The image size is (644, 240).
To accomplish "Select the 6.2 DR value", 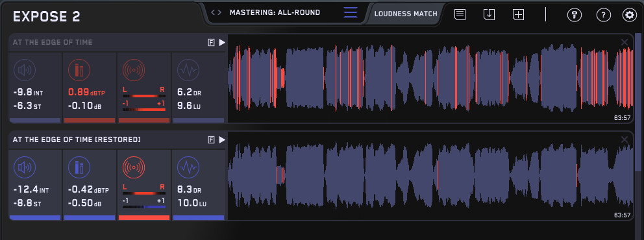I will coord(190,93).
